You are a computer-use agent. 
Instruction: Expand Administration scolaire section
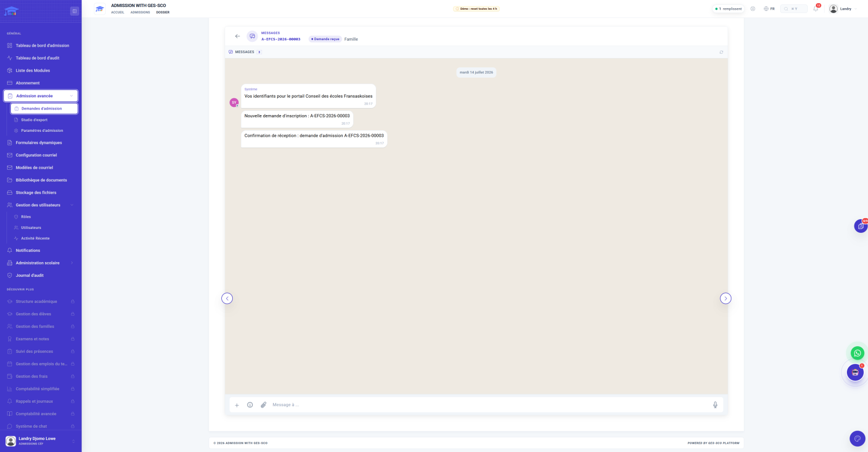tap(41, 263)
